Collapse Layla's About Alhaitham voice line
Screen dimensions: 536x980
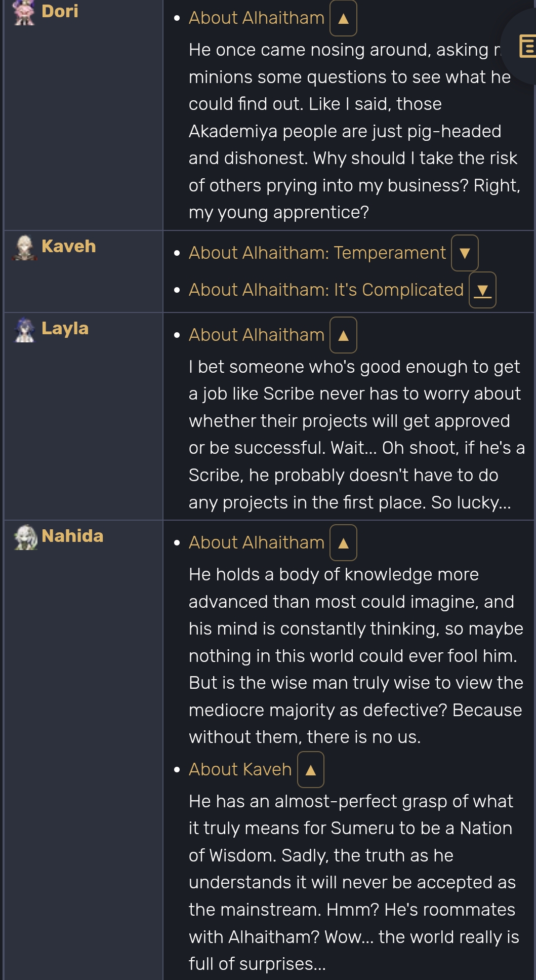[343, 335]
